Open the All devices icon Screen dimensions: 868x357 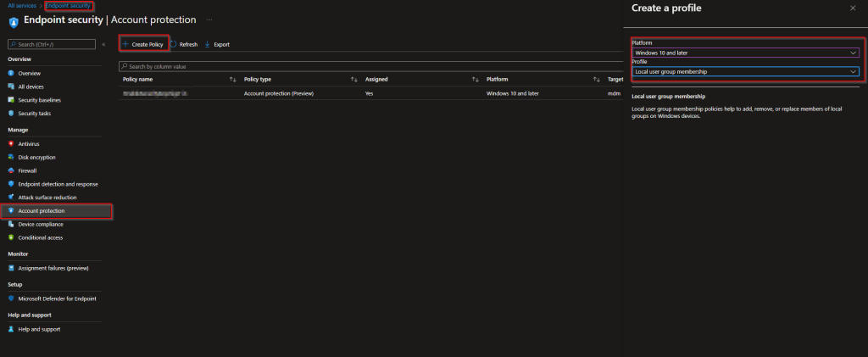11,86
